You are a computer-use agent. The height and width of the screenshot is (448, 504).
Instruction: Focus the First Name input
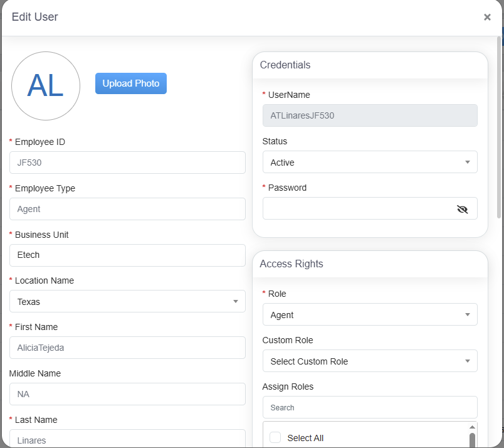point(127,348)
